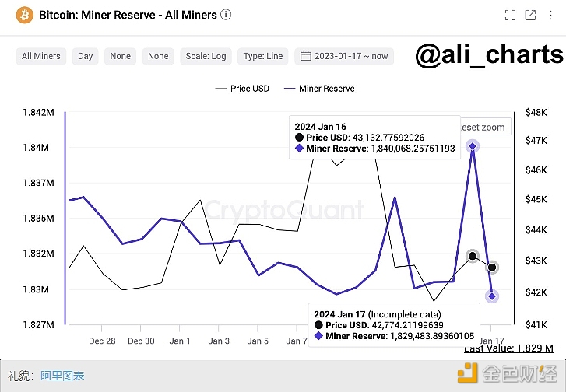Click the $41K price axis label
The image size is (566, 392).
point(536,325)
